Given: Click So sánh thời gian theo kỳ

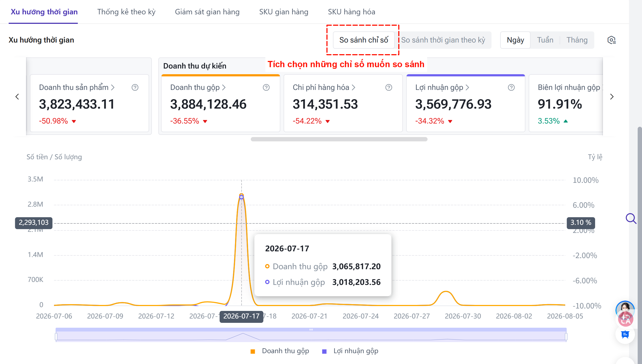Looking at the screenshot, I should pos(443,40).
